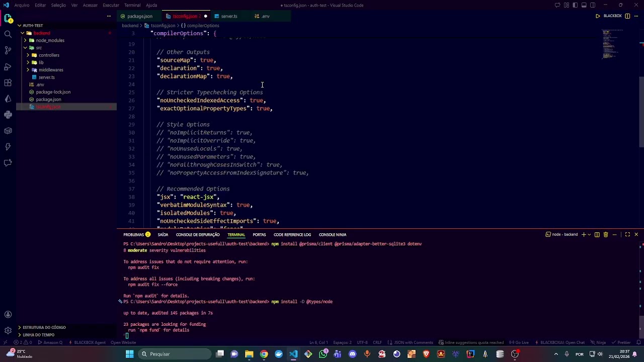
Task: Open the Explorer view icon
Action: click(8, 19)
